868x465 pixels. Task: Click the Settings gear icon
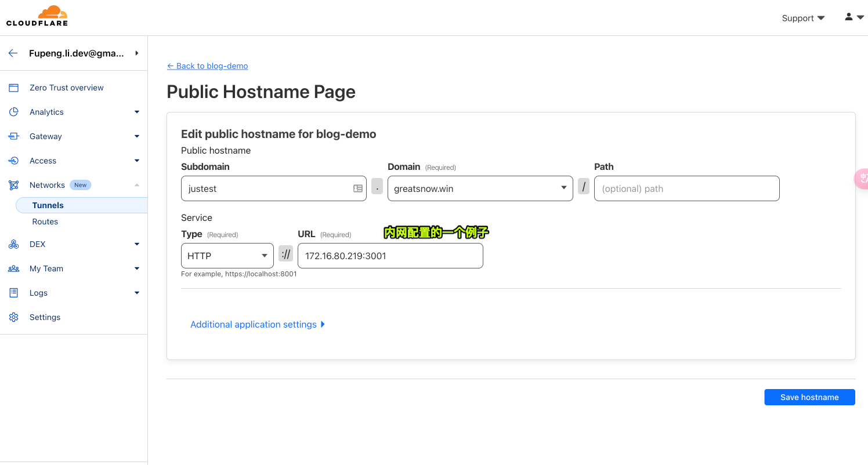click(14, 317)
